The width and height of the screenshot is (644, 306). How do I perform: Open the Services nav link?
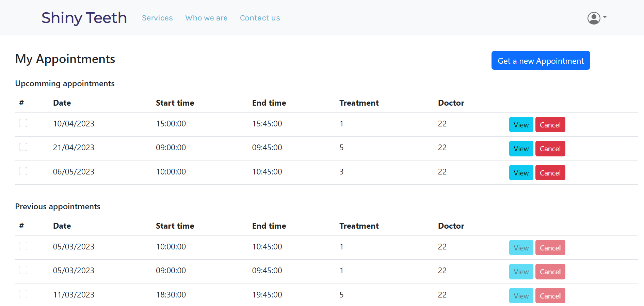tap(157, 18)
